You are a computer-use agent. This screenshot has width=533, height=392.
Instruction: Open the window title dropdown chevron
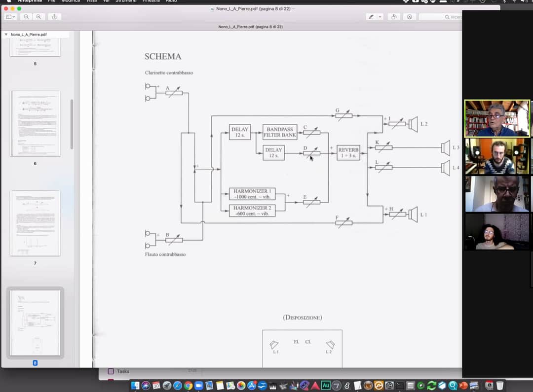tap(293, 9)
